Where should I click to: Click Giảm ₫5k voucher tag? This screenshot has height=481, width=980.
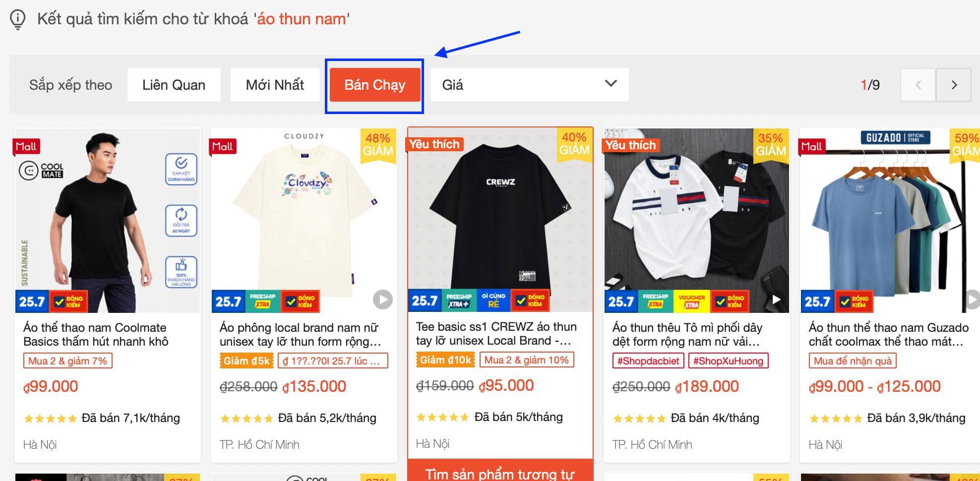(246, 361)
